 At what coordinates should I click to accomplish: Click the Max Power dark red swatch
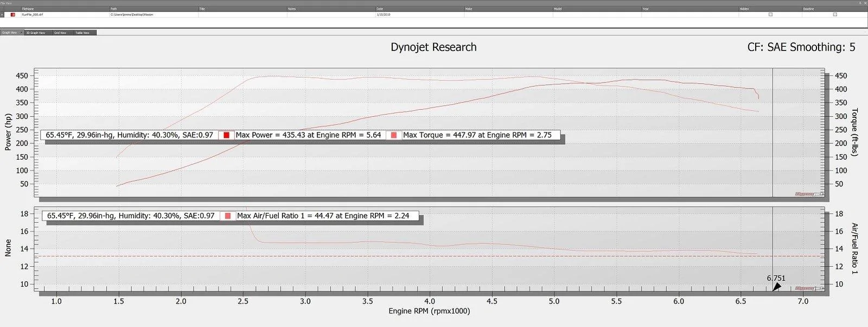(226, 135)
